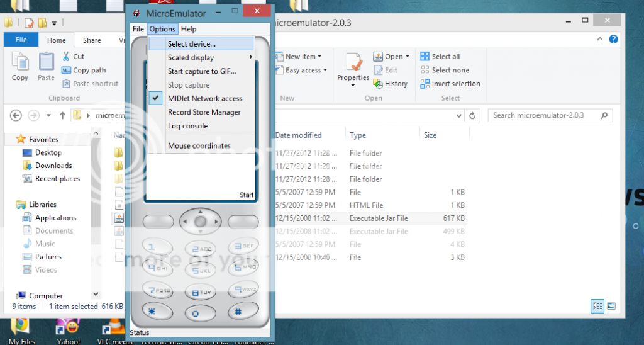Click Open button in Explorer ribbon
This screenshot has height=345, width=644.
(x=389, y=56)
